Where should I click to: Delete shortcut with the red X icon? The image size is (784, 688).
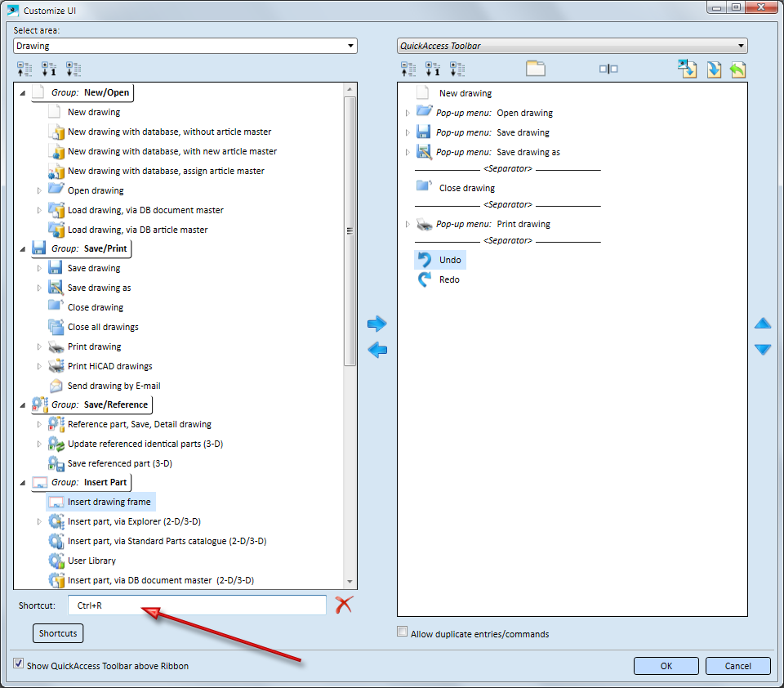tap(344, 605)
